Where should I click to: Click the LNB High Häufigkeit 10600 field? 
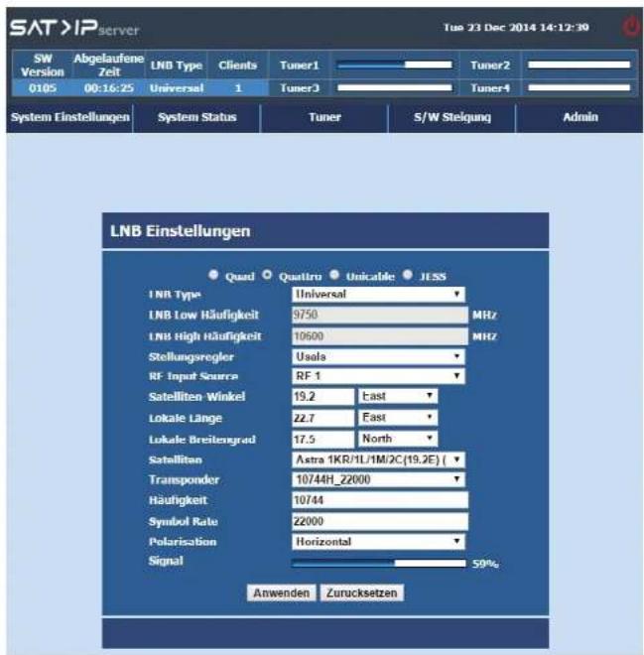tap(380, 336)
